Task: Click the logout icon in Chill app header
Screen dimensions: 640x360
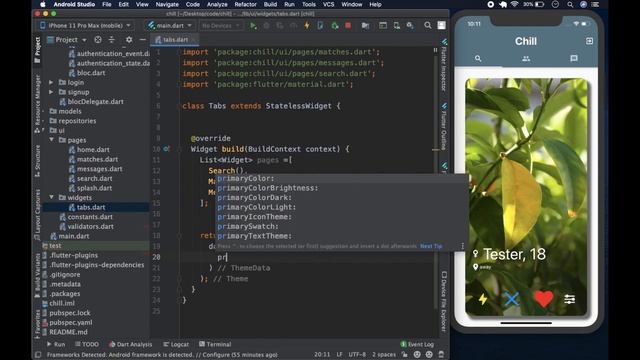Action: 589,41
